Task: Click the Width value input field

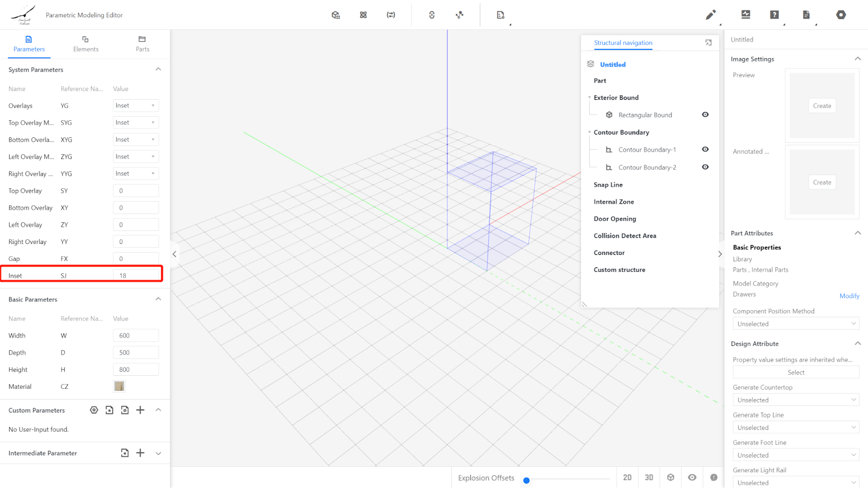Action: [x=136, y=336]
